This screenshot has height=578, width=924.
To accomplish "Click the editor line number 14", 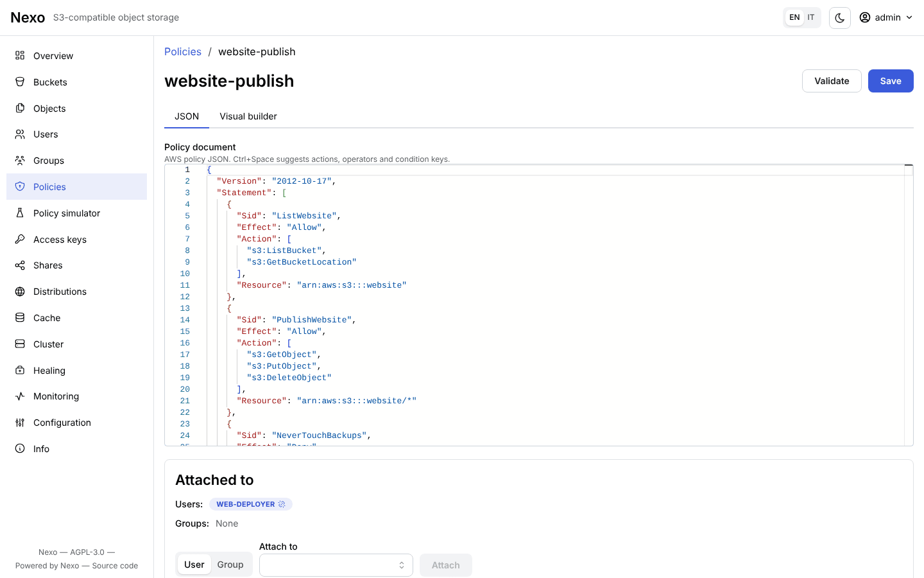I will [185, 320].
